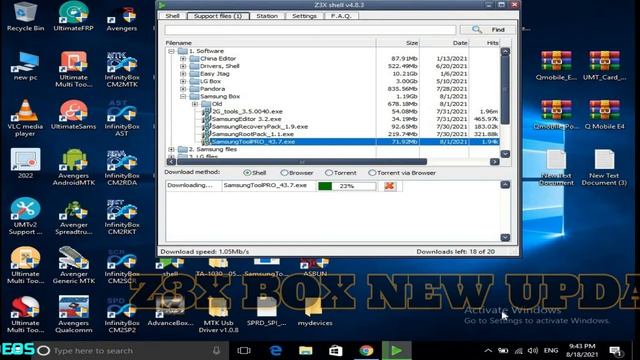Launch Avengers AndroidMTK shortcut
The image size is (640, 360).
(73, 167)
